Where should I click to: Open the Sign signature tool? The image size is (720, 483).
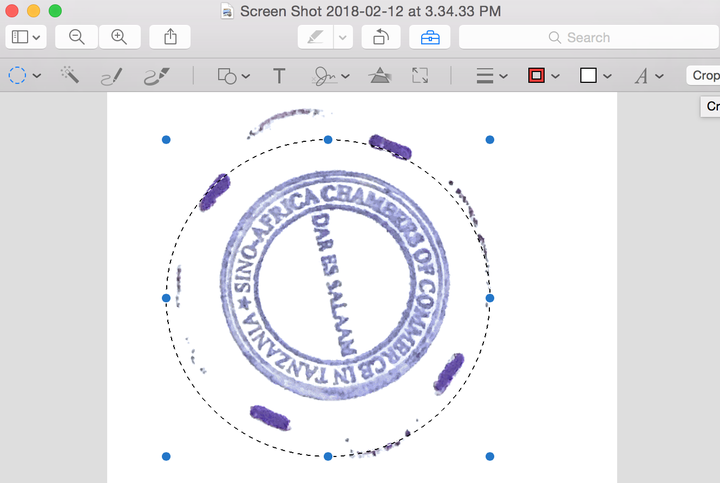pos(325,76)
